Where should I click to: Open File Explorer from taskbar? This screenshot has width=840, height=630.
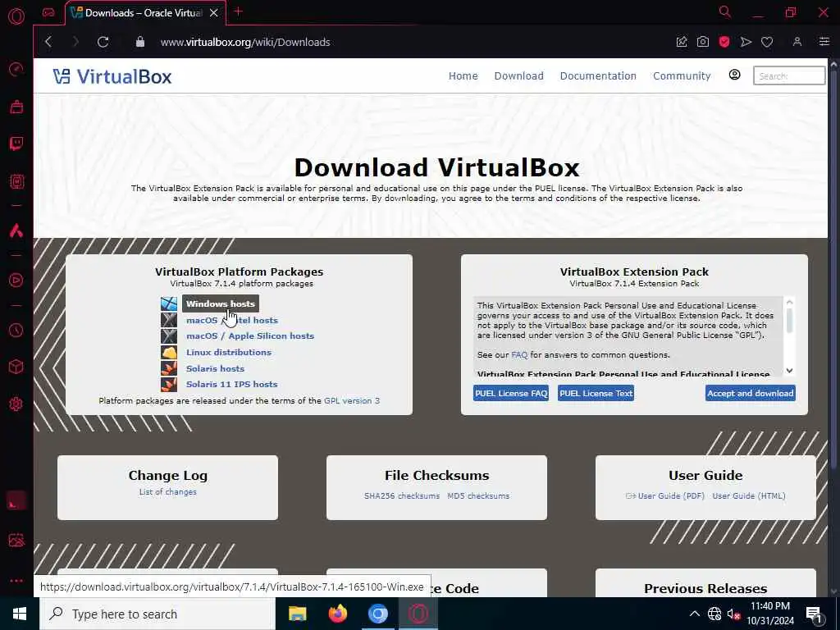point(297,614)
